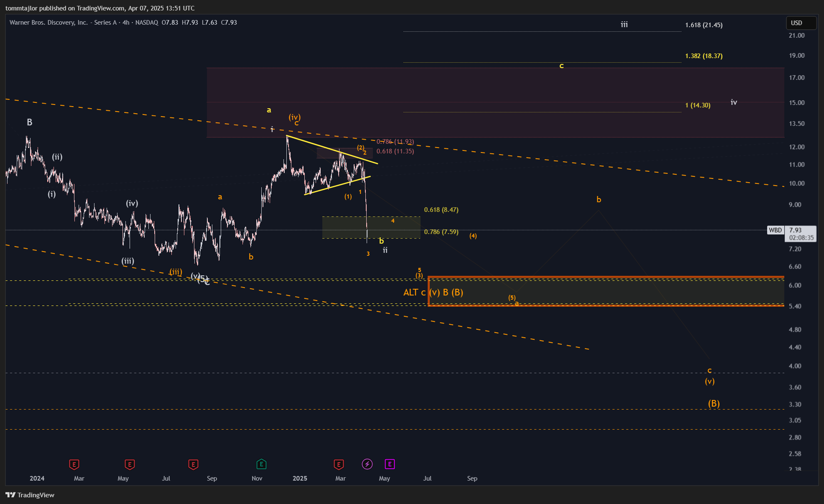This screenshot has height=504, width=824.
Task: Click the TradingView logo at bottom left
Action: [x=30, y=495]
